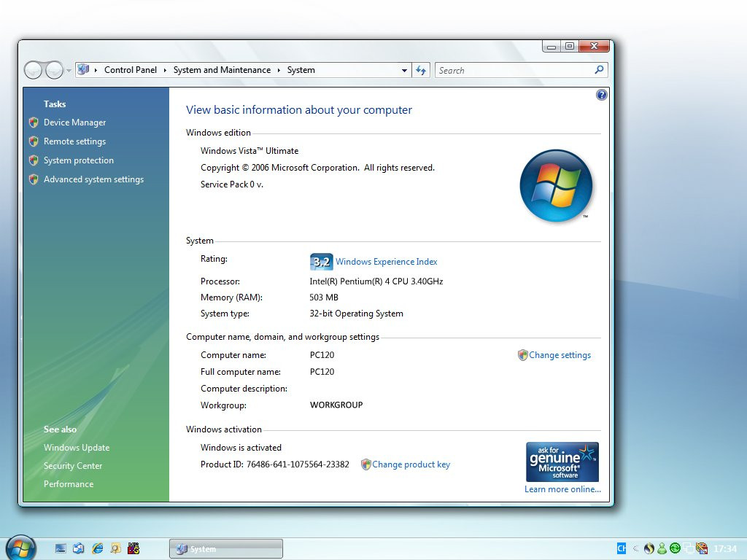Screen dimensions: 747x560
Task: Open System protection task link
Action: 79,160
